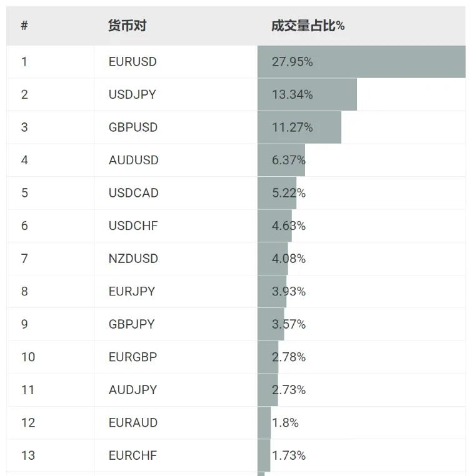
Task: Select the GBPJPY pair cell
Action: pyautogui.click(x=131, y=324)
